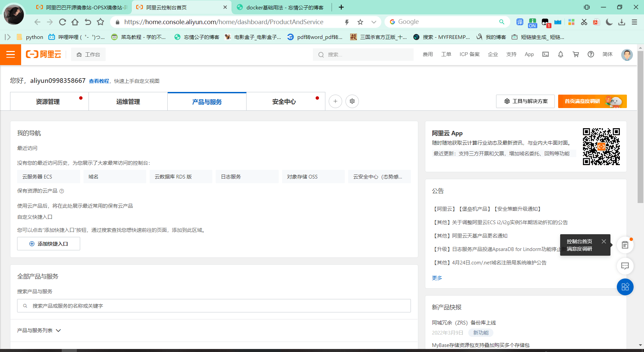Open the 4月24日.com/.net域名 maintenance announcement
The width and height of the screenshot is (644, 352).
coord(489,263)
